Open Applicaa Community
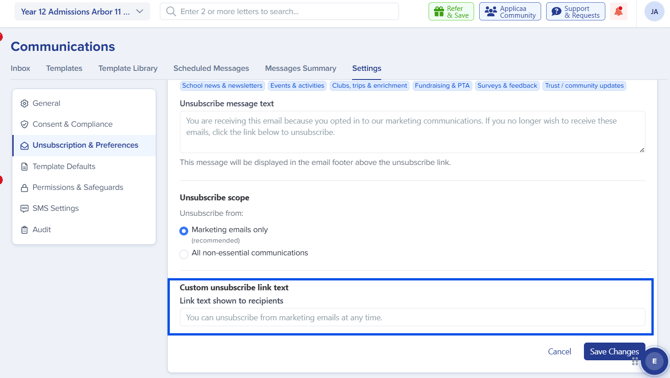The image size is (670, 378). tap(510, 12)
